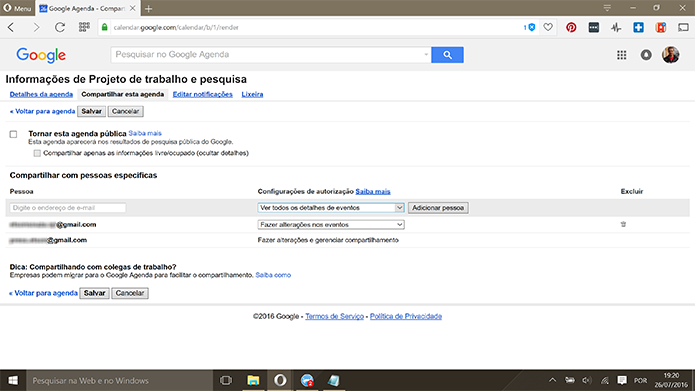Show hidden system tray icons

[552, 380]
